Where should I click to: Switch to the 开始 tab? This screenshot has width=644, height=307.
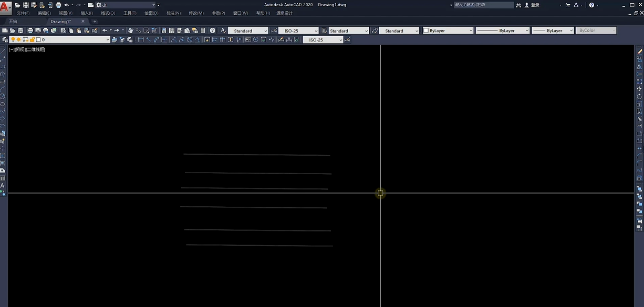tap(13, 22)
